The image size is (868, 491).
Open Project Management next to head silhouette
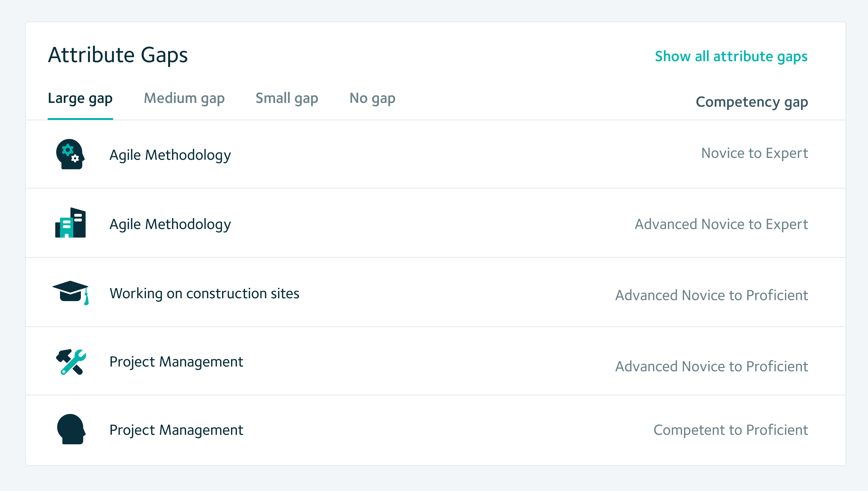[x=176, y=430]
